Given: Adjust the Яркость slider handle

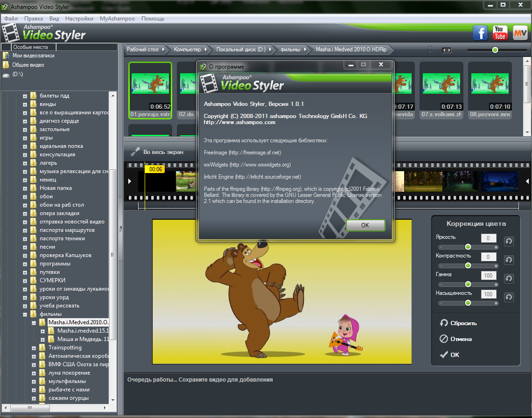Looking at the screenshot, I should pos(468,247).
